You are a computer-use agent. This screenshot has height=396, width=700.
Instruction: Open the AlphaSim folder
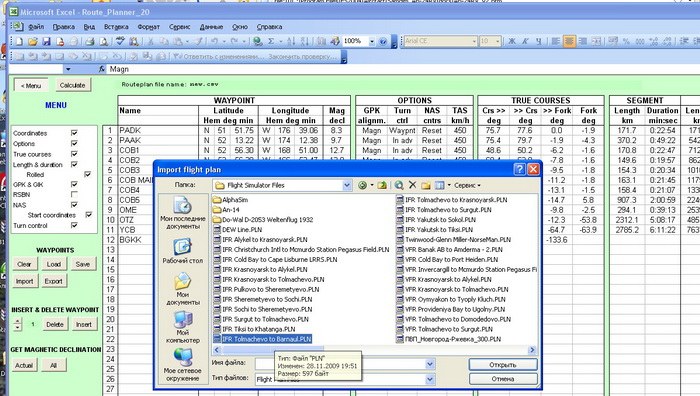[x=230, y=200]
